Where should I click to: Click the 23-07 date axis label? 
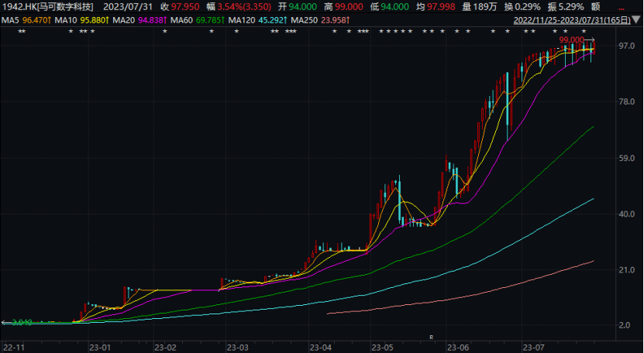533,348
